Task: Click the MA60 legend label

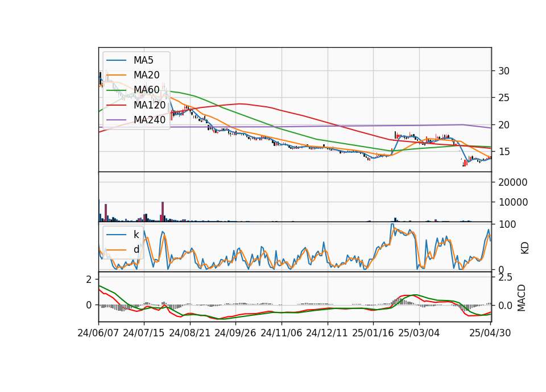Action: point(146,90)
